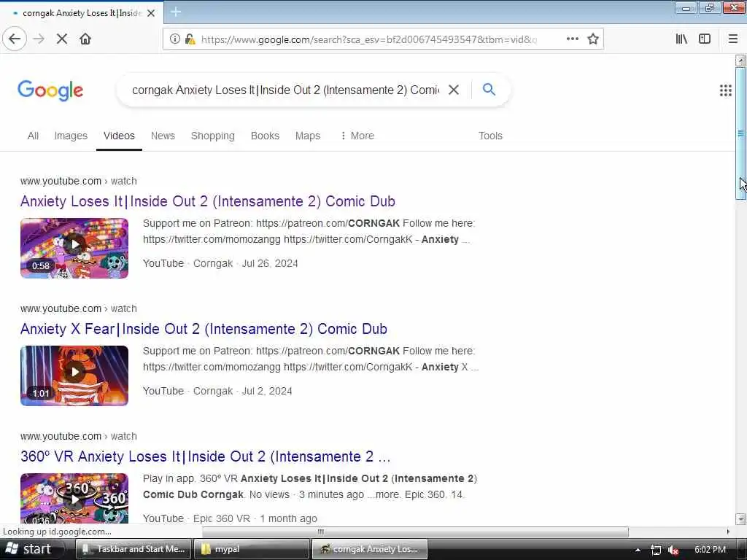Open 360° VR Anxiety Loses It result
The width and height of the screenshot is (747, 560).
(205, 456)
